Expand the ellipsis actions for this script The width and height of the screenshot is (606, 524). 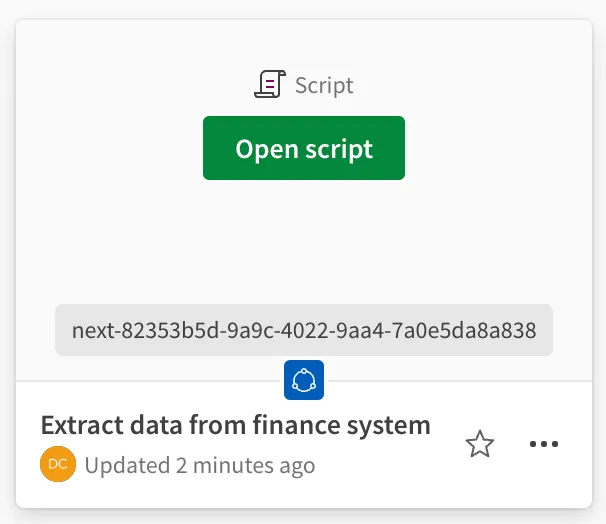point(543,444)
